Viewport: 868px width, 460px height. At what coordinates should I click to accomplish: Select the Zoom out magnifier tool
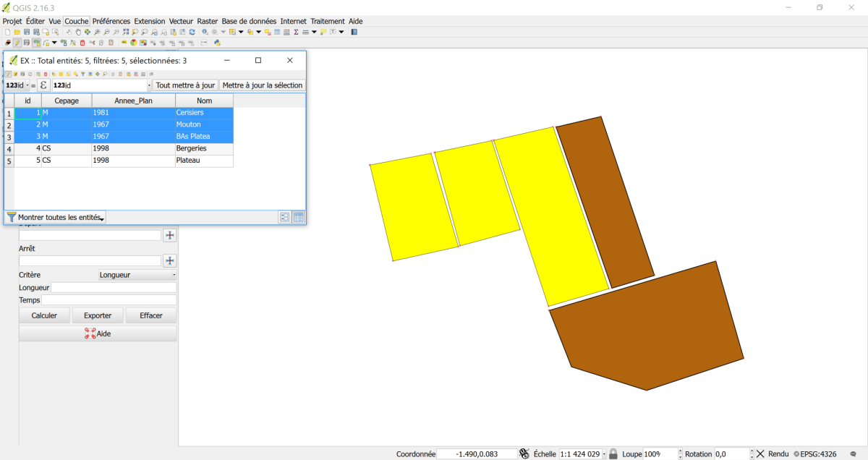coord(106,32)
